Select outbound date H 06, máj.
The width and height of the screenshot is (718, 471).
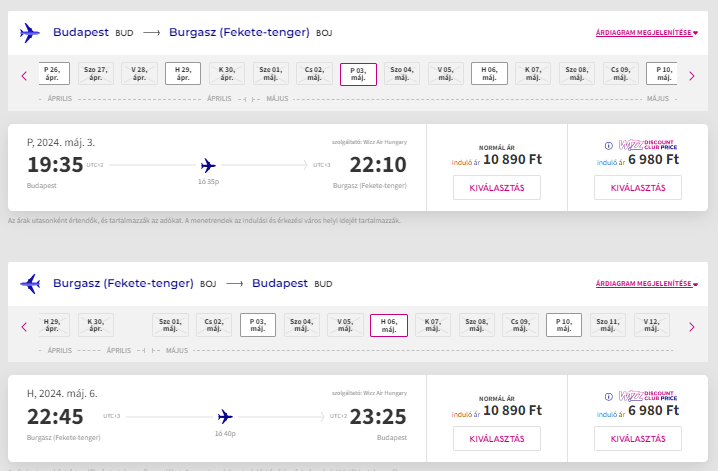tap(490, 74)
